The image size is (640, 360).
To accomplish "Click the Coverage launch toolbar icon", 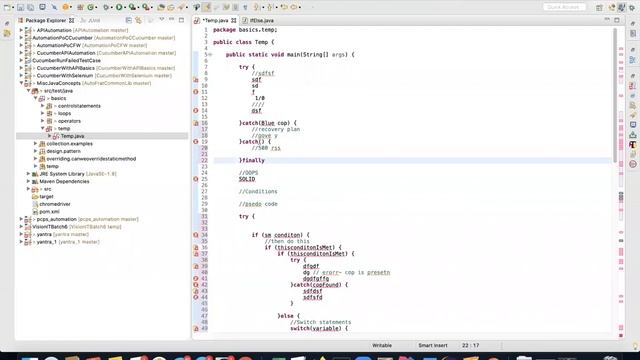I will pos(132,7).
